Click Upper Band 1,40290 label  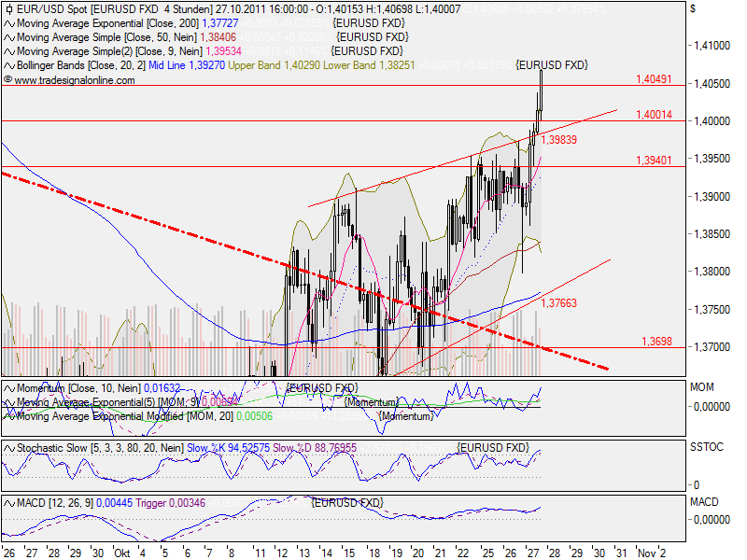[274, 65]
